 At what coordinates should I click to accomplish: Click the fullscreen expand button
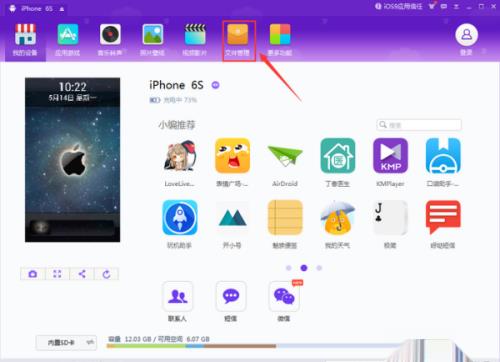pos(57,274)
